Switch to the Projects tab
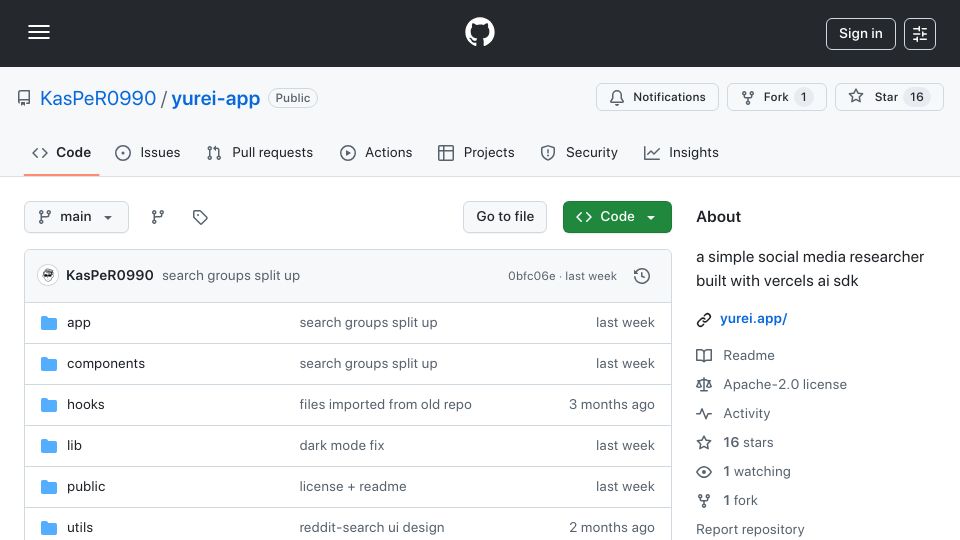 (x=476, y=152)
